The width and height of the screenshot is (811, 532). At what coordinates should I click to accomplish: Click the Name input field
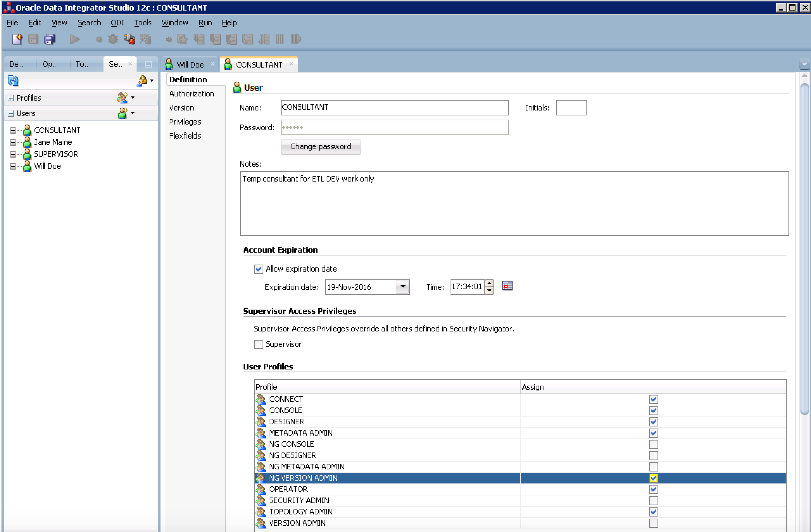click(394, 108)
